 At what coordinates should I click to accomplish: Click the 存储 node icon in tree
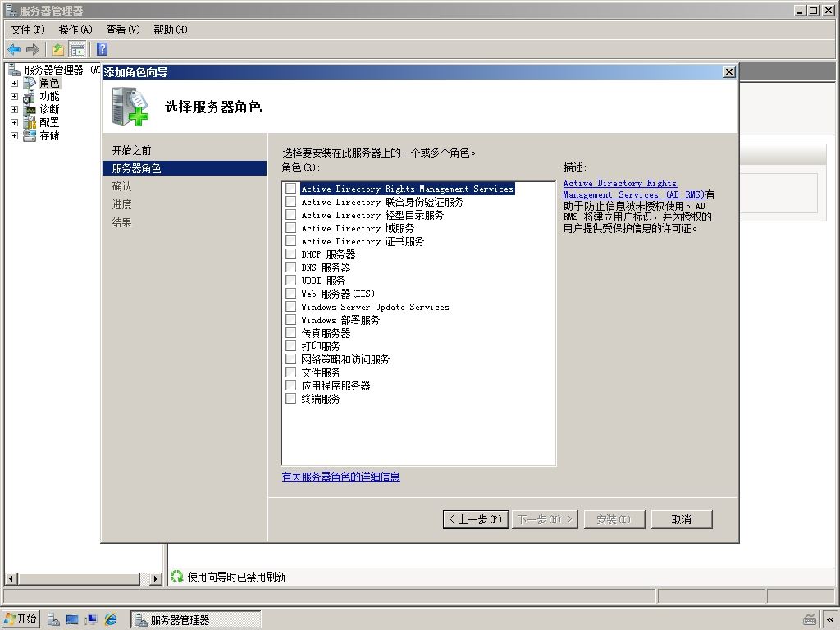30,135
